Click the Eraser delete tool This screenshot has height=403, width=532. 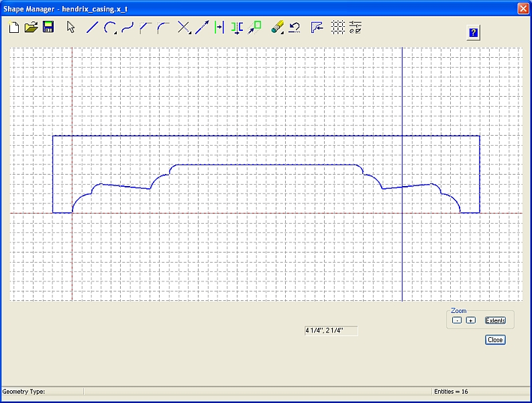coord(278,28)
